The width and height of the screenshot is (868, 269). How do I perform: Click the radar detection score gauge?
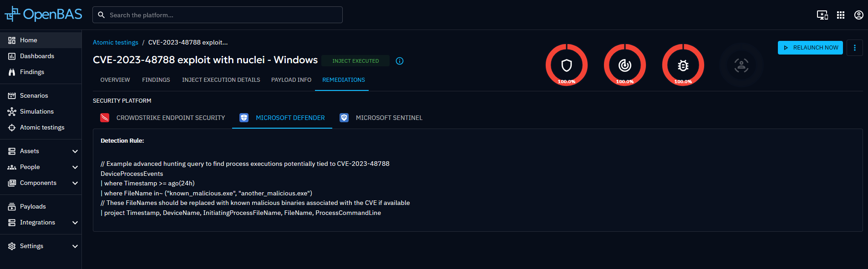tap(624, 65)
